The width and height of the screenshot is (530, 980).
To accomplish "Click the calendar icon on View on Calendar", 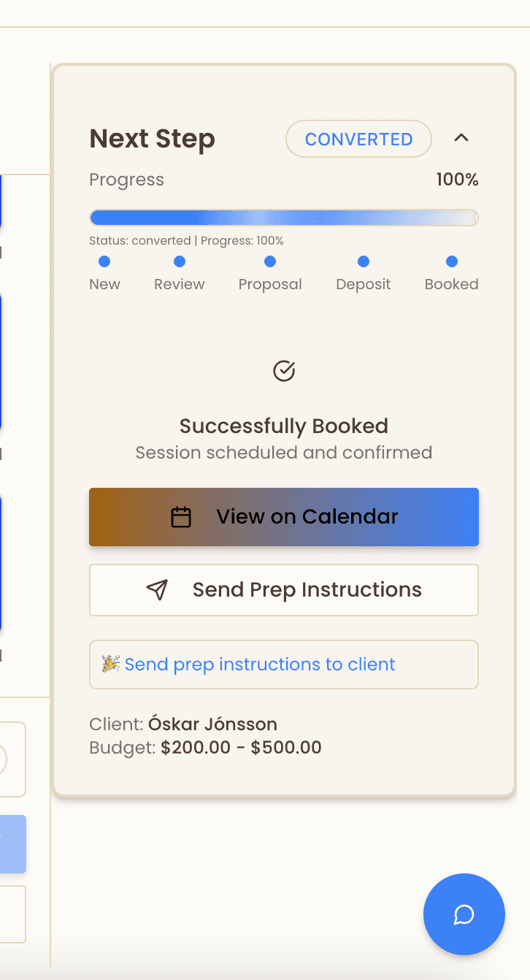I will 181,517.
